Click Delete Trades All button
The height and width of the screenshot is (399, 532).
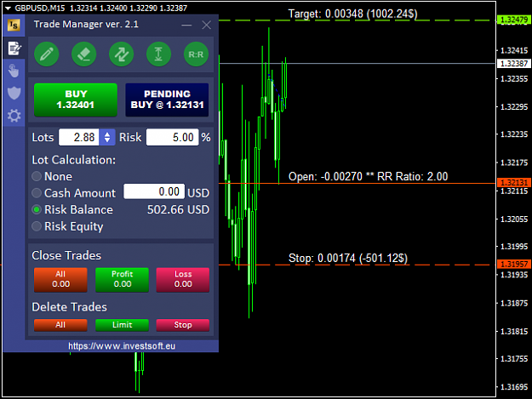(x=60, y=325)
